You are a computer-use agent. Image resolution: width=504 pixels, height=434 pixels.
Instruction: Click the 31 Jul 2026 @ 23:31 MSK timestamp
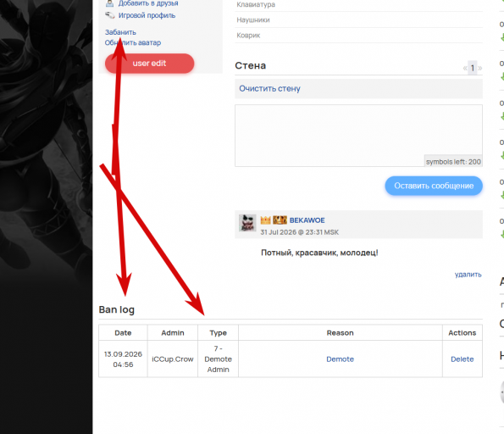tap(300, 232)
